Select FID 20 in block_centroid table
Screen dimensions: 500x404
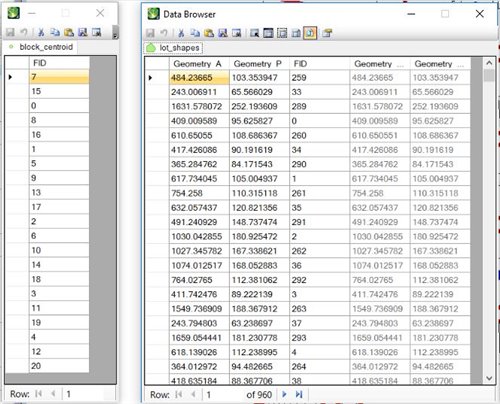tap(59, 366)
